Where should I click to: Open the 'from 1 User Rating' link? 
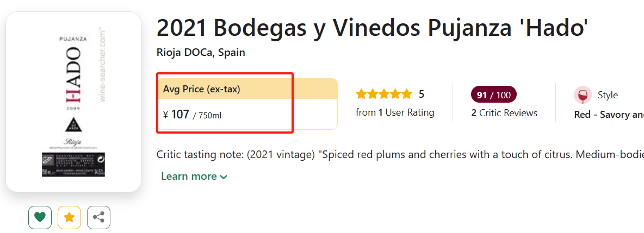[x=395, y=112]
